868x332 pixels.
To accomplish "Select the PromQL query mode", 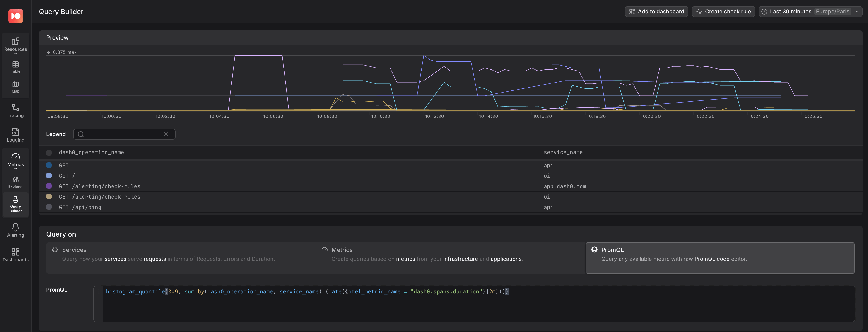I will tap(720, 258).
